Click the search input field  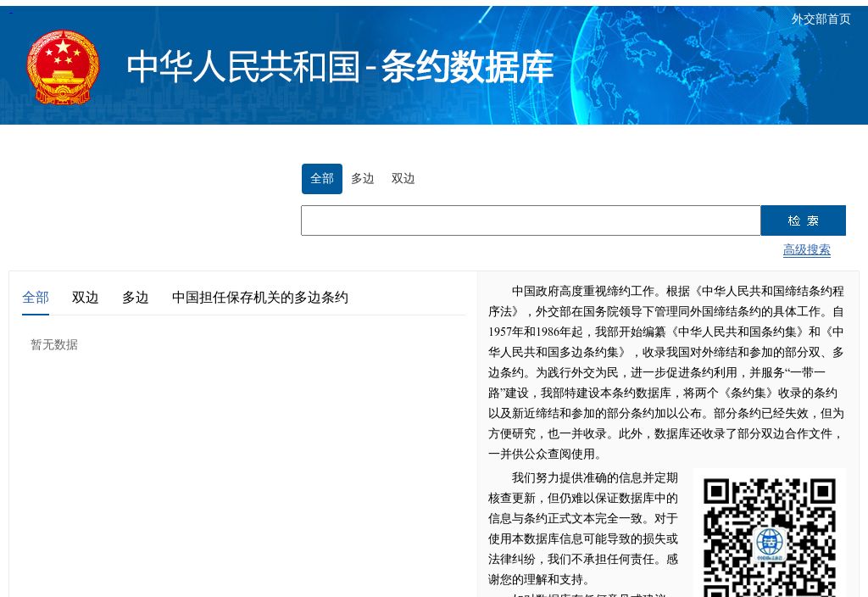[530, 220]
